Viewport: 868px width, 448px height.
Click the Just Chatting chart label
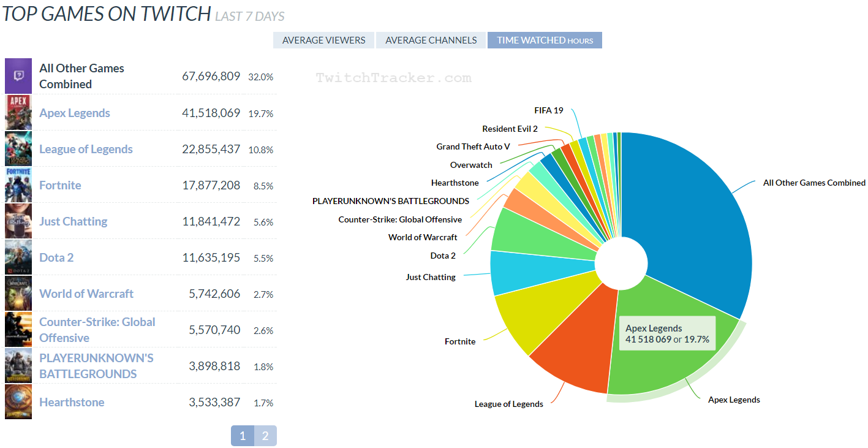pyautogui.click(x=431, y=277)
